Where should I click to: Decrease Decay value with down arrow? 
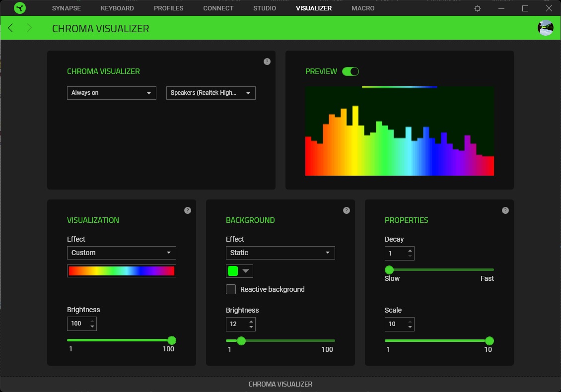[x=410, y=256]
